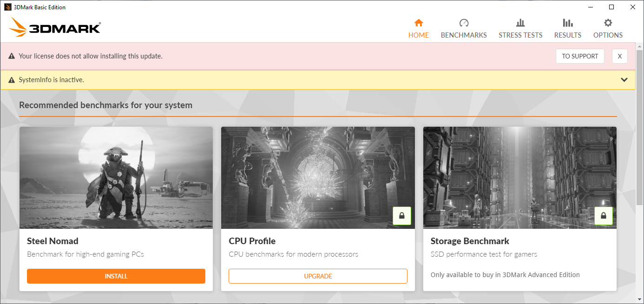Click 'SSD performance test for gamers' text

[x=484, y=254]
